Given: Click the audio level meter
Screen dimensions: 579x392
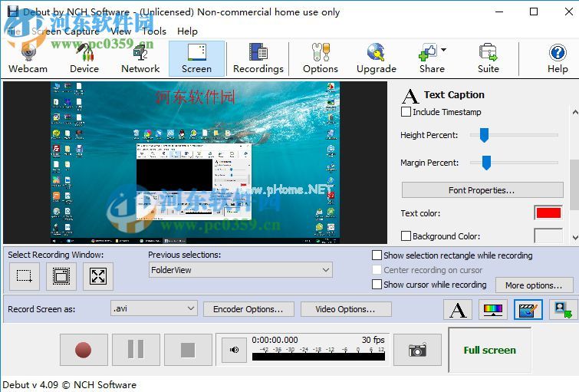Looking at the screenshot, I should pos(318,357).
